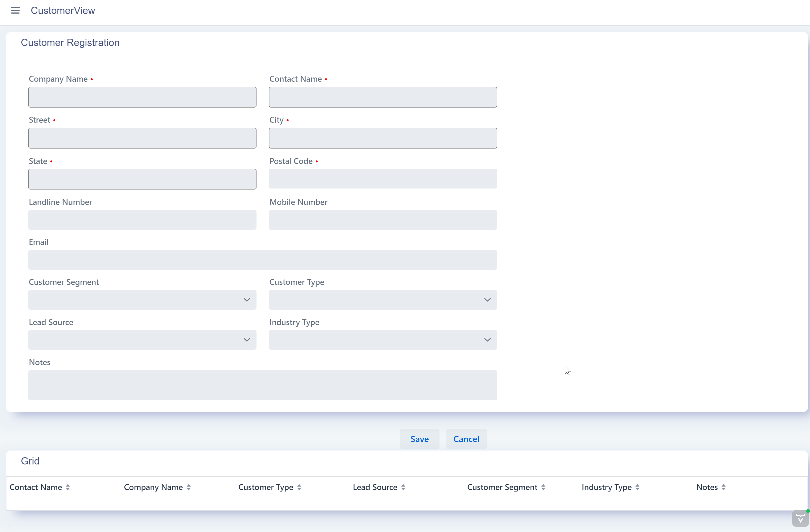Sort grid by Customer Type

click(299, 487)
